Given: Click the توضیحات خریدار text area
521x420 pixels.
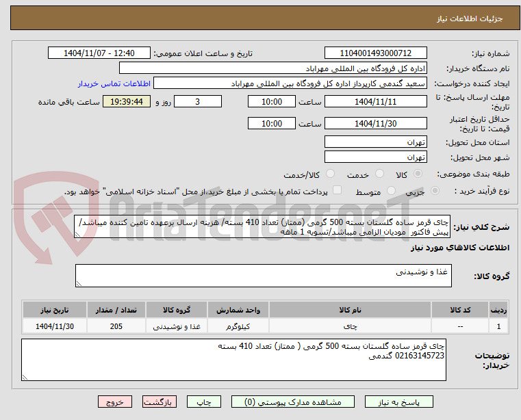Looking at the screenshot, I should [x=233, y=360].
